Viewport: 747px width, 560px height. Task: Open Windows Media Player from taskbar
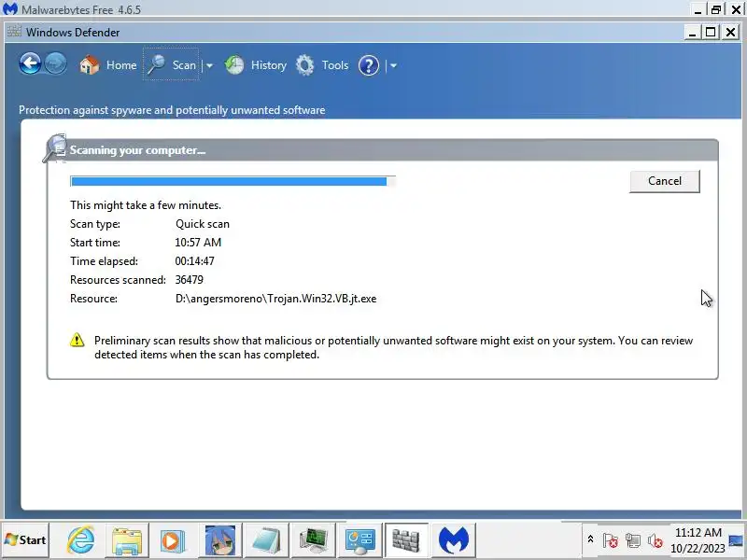tap(173, 540)
